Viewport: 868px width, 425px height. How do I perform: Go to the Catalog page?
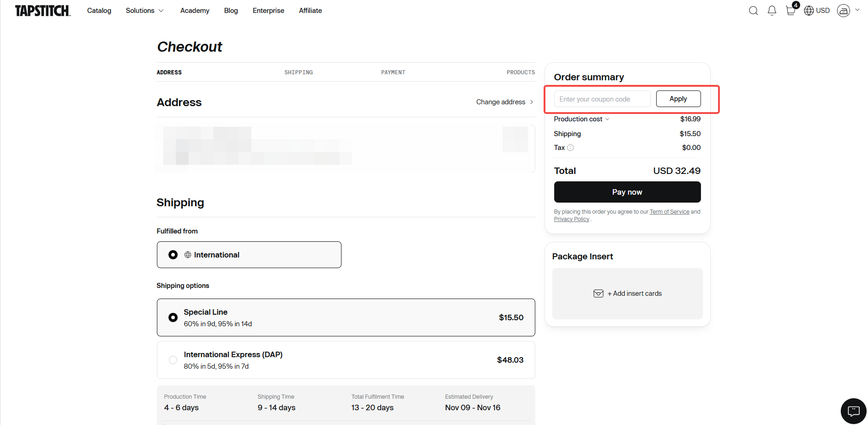[99, 11]
